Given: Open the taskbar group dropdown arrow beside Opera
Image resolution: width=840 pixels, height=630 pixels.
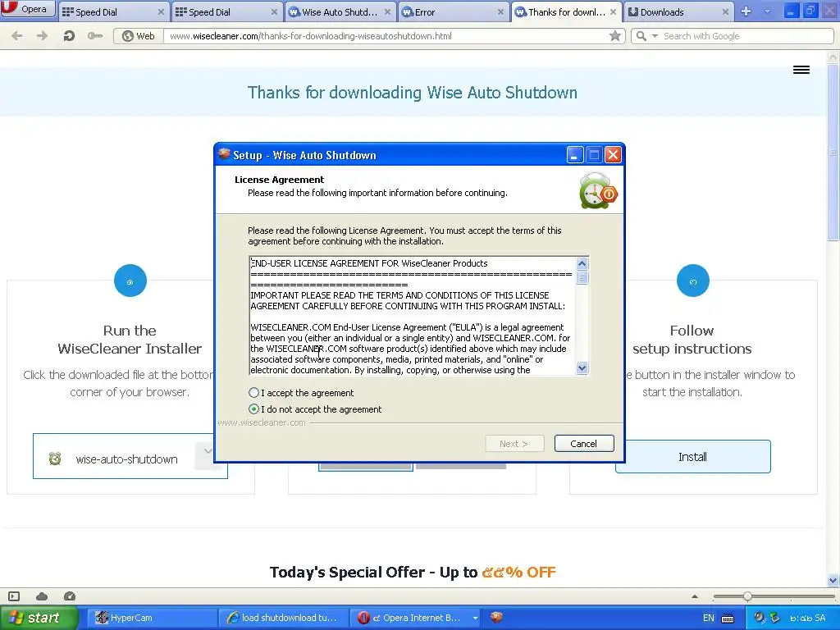Looking at the screenshot, I should (475, 618).
